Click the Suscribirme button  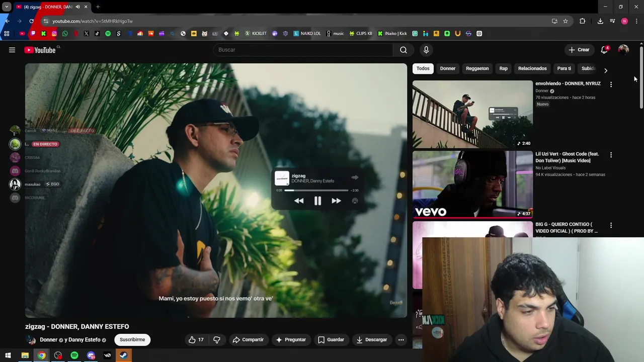(132, 340)
